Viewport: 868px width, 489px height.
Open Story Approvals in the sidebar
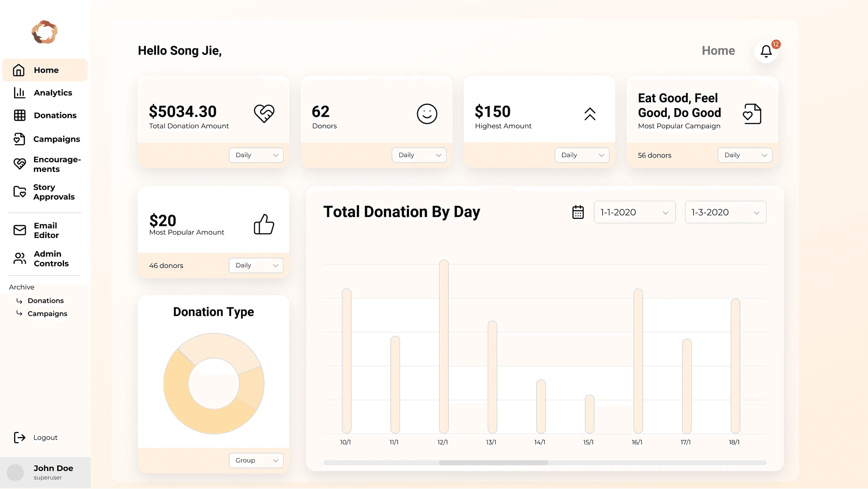(53, 192)
